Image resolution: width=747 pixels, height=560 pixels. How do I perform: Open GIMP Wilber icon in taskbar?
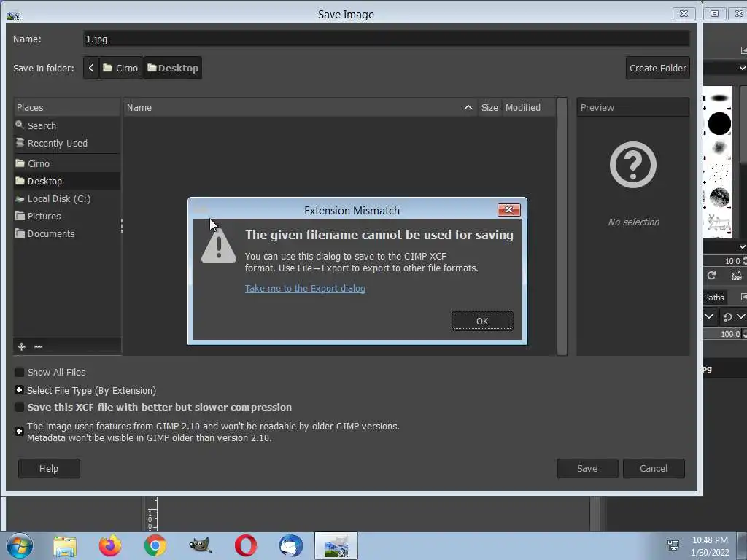coord(201,545)
